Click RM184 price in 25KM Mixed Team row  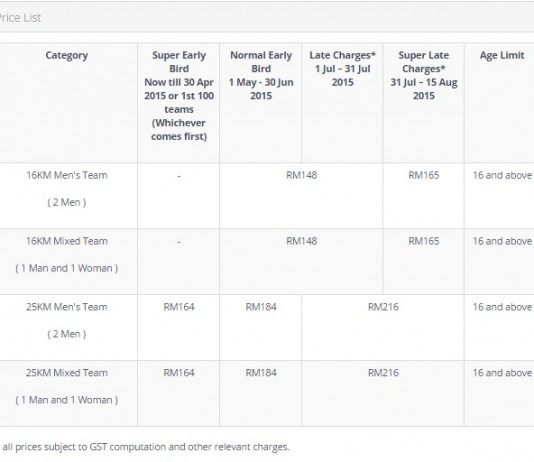coord(261,373)
